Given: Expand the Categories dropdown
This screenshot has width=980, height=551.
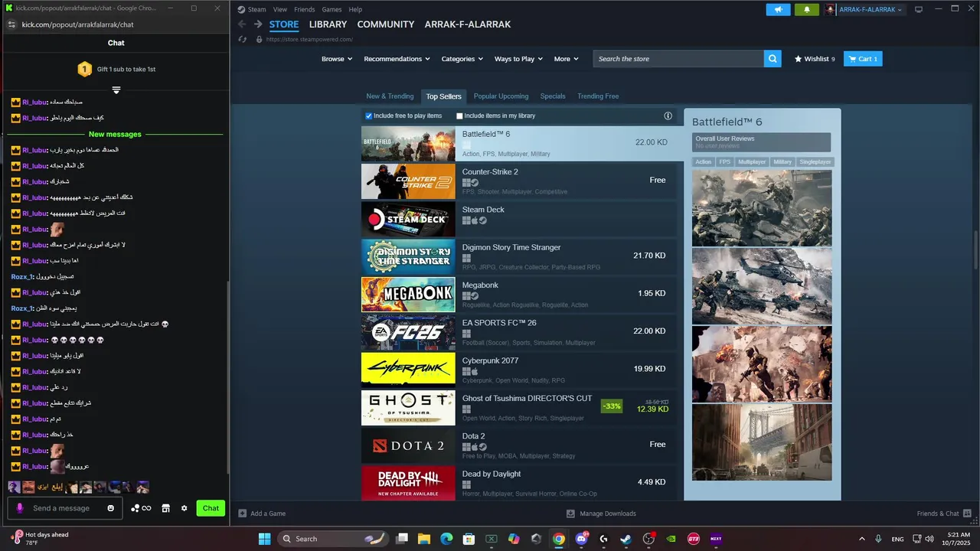Looking at the screenshot, I should click(462, 59).
